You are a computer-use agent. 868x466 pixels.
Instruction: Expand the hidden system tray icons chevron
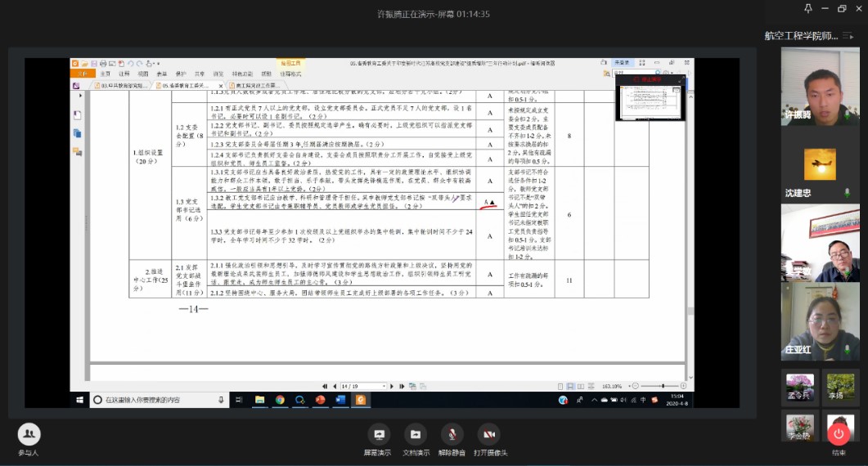(580, 400)
